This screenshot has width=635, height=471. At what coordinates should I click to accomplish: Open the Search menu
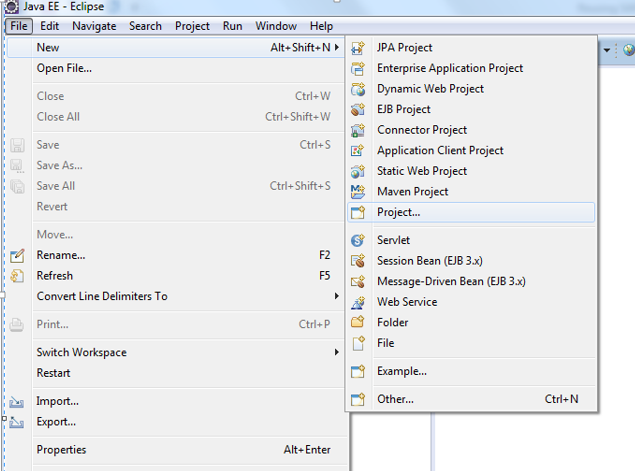coord(145,26)
